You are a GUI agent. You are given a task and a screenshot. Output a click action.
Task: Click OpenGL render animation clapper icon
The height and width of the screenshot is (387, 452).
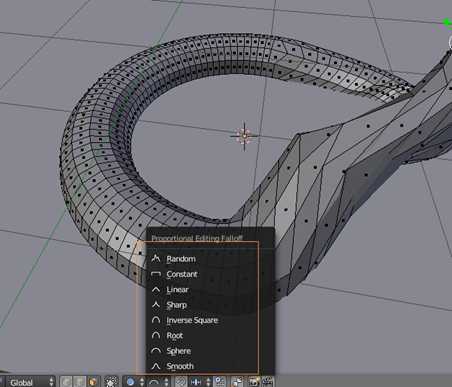coord(267,382)
